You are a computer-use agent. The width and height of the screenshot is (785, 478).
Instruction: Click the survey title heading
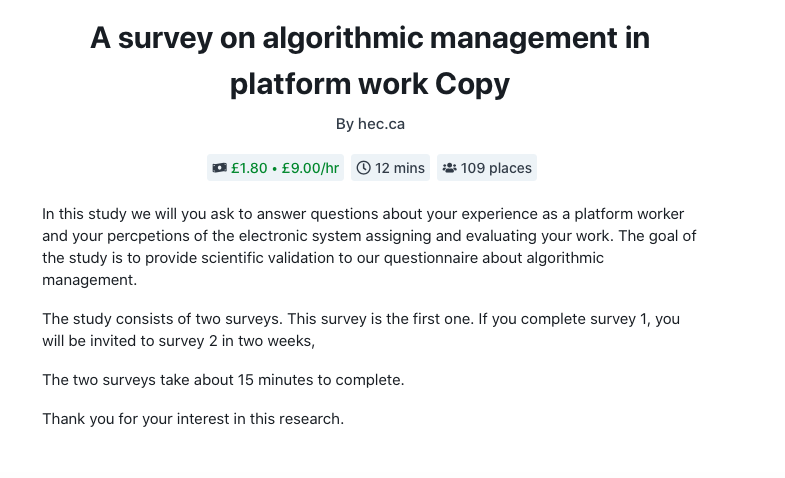pyautogui.click(x=370, y=61)
